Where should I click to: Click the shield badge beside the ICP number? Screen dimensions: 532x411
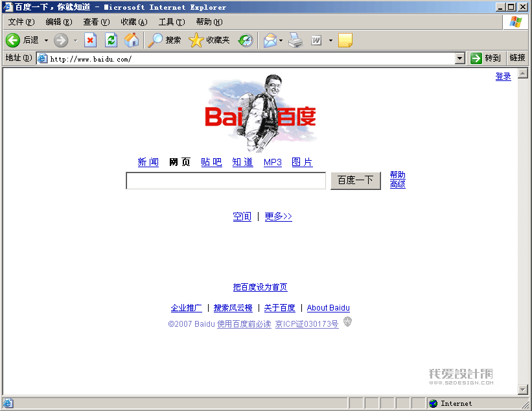tap(347, 322)
